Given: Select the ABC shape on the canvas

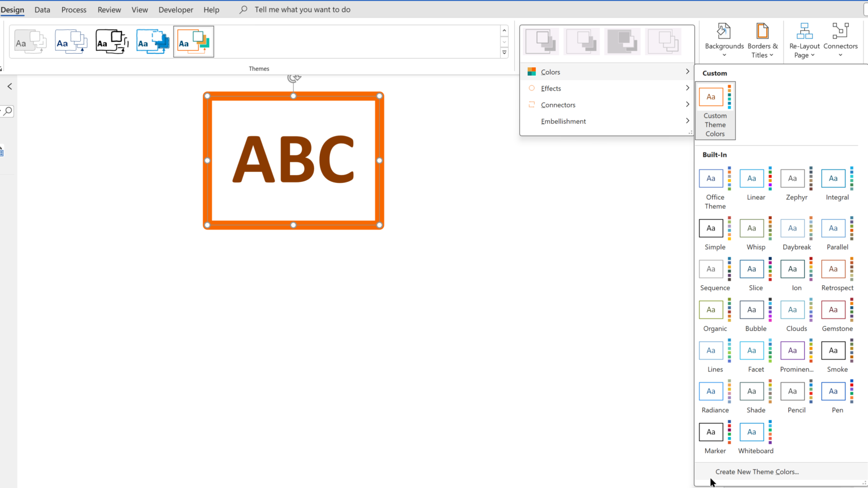Looking at the screenshot, I should [x=293, y=160].
